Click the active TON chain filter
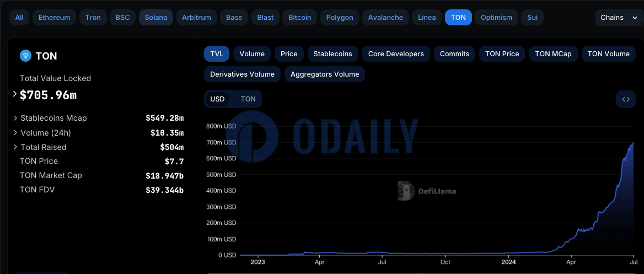The width and height of the screenshot is (644, 274). point(458,17)
